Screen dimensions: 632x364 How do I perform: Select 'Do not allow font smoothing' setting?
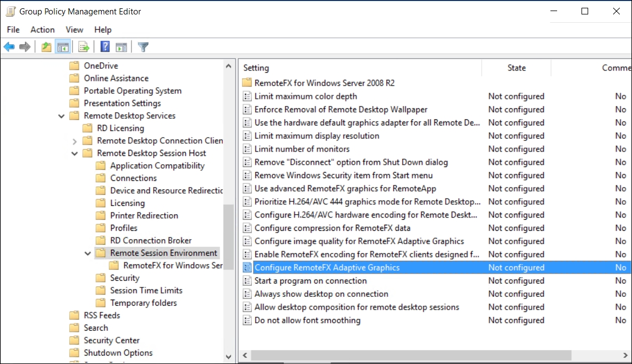point(307,320)
